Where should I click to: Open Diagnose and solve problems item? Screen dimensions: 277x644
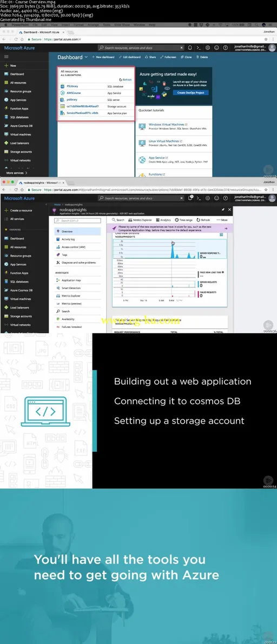pos(77,263)
